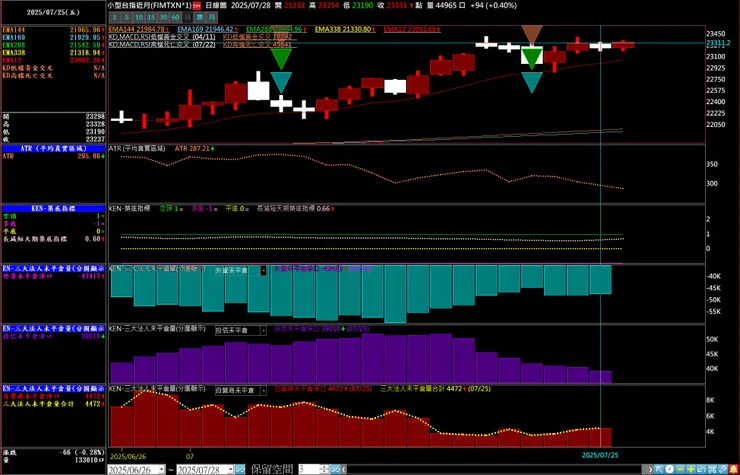Select the 30-minute timeframe button
Image resolution: width=740 pixels, height=475 pixels.
pyautogui.click(x=163, y=17)
